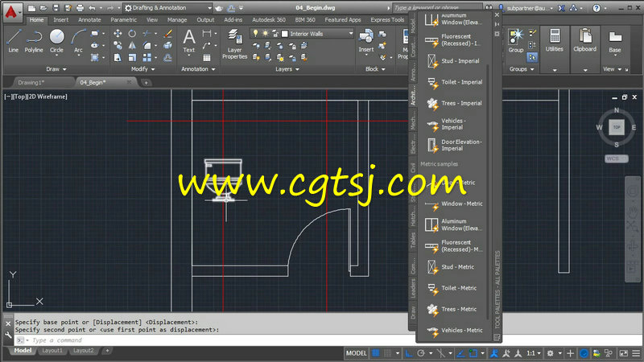Toggle object snap tracking in status bar
Screen dimensions: 644x362
(460, 353)
